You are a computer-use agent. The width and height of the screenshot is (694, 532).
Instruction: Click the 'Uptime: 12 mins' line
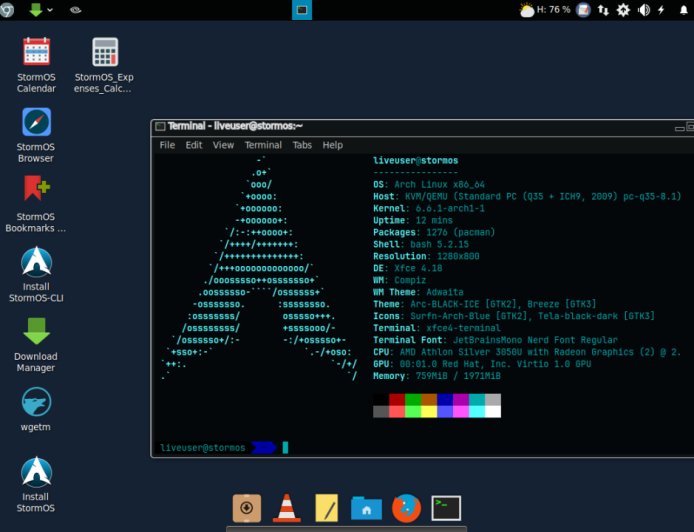[x=413, y=220]
